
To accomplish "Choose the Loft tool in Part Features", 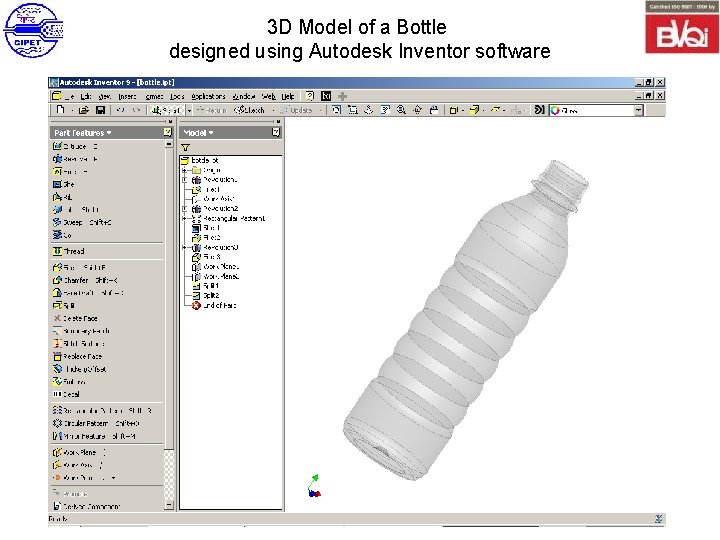I will point(76,209).
